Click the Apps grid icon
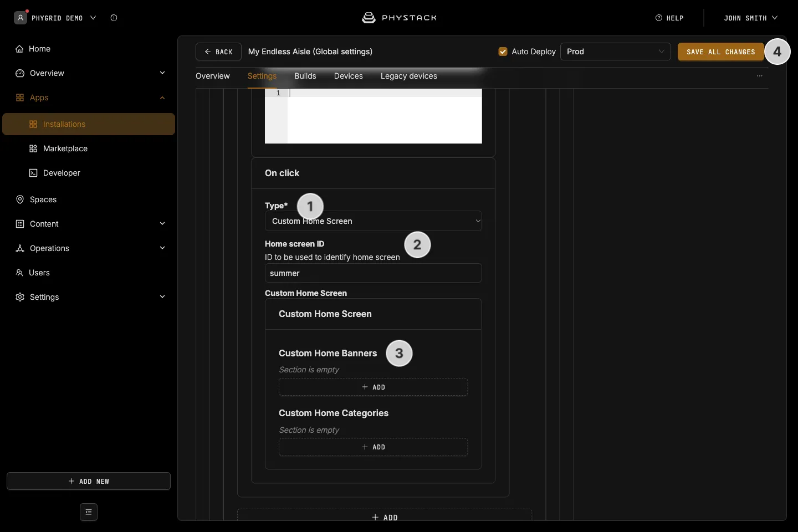 tap(20, 98)
